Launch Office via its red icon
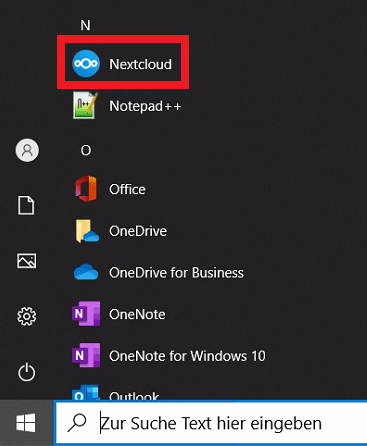Screen dimensions: 367x446 pyautogui.click(x=86, y=189)
